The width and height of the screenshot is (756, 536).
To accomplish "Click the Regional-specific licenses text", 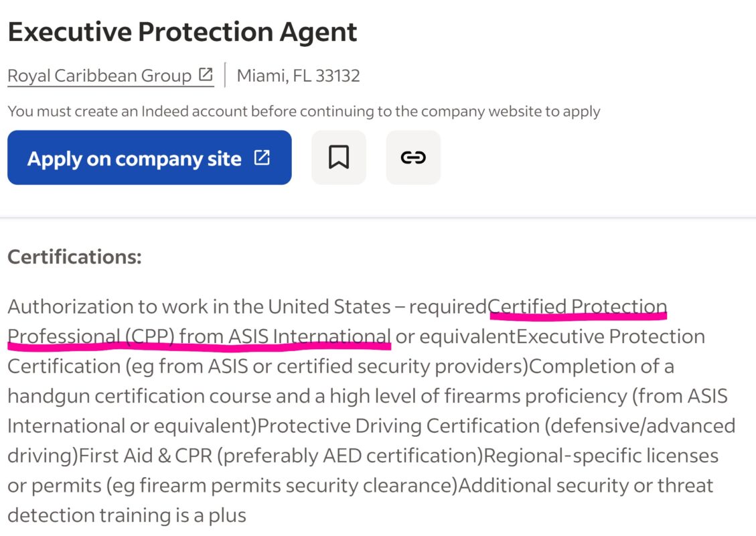I will pos(601,456).
